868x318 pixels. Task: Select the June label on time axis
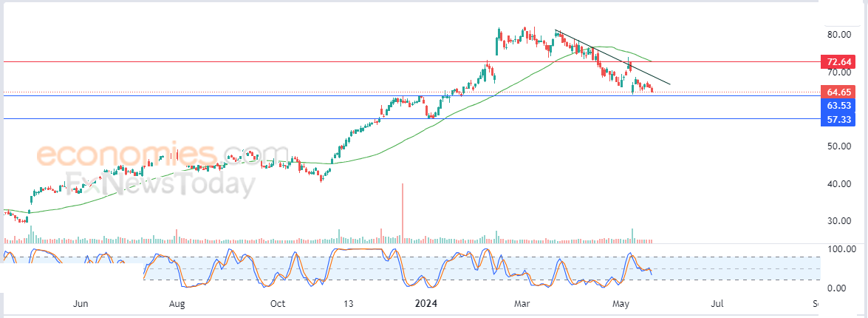[x=81, y=304]
